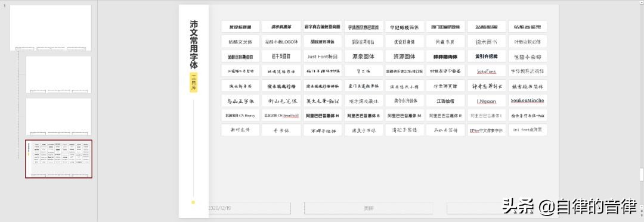
Task: Select the Uni font点阵黑 font card
Action: [x=528, y=130]
